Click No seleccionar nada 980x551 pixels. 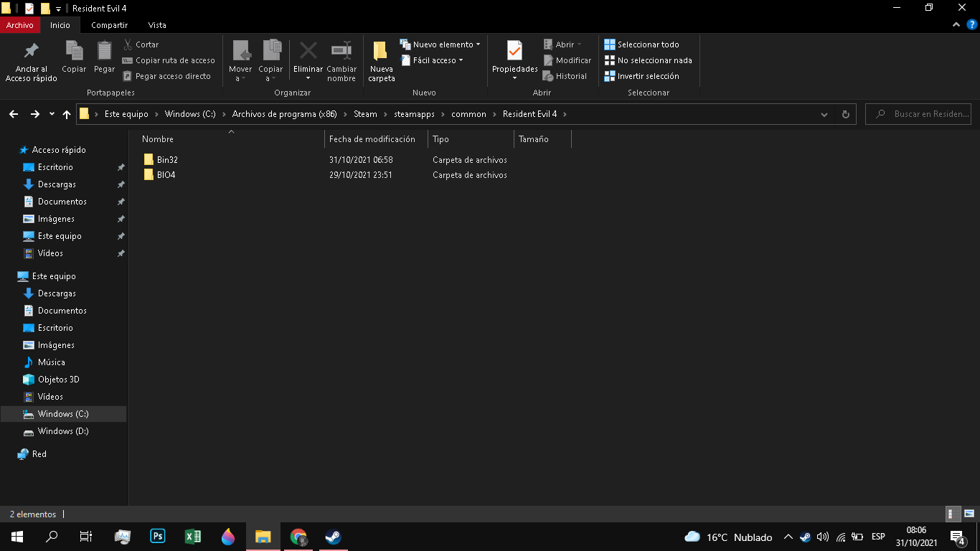(x=648, y=60)
